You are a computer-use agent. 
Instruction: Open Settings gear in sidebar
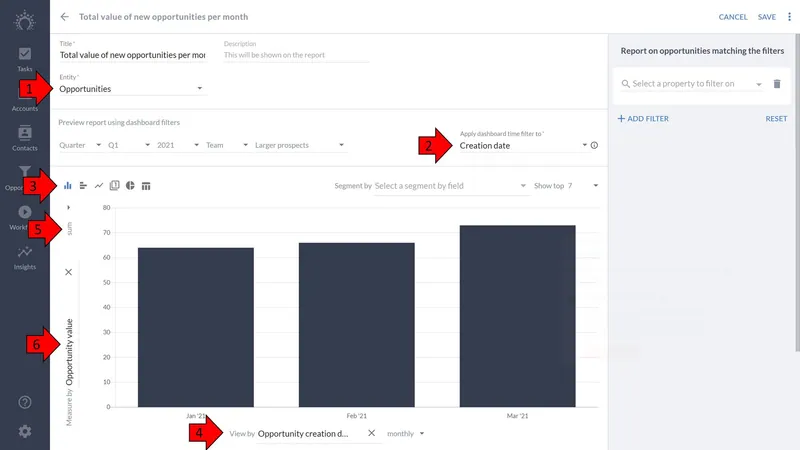24,432
